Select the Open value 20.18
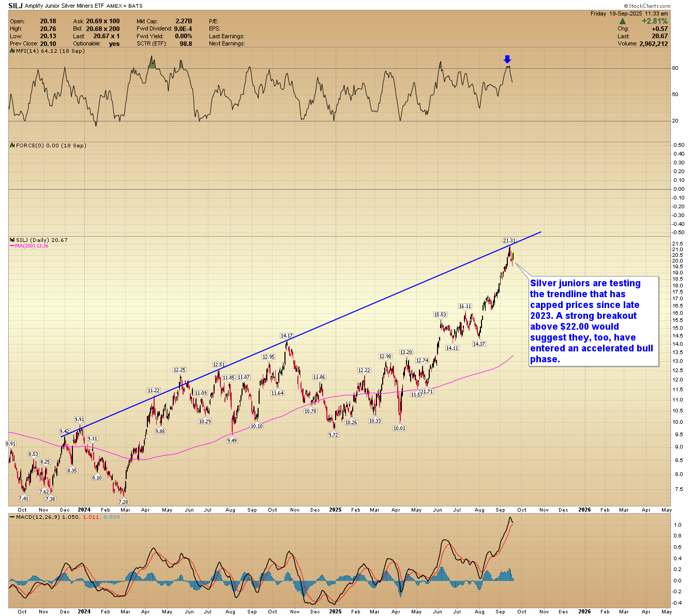Image resolution: width=693 pixels, height=616 pixels. 48,22
